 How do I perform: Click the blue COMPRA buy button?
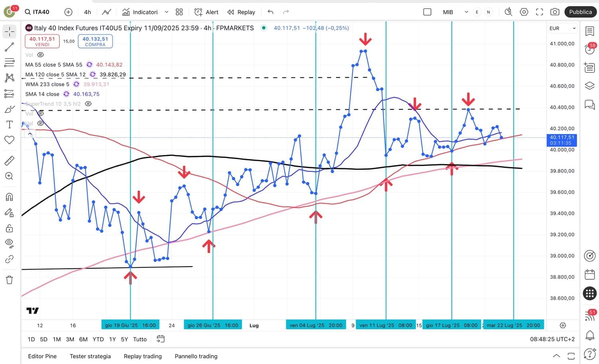pyautogui.click(x=95, y=41)
